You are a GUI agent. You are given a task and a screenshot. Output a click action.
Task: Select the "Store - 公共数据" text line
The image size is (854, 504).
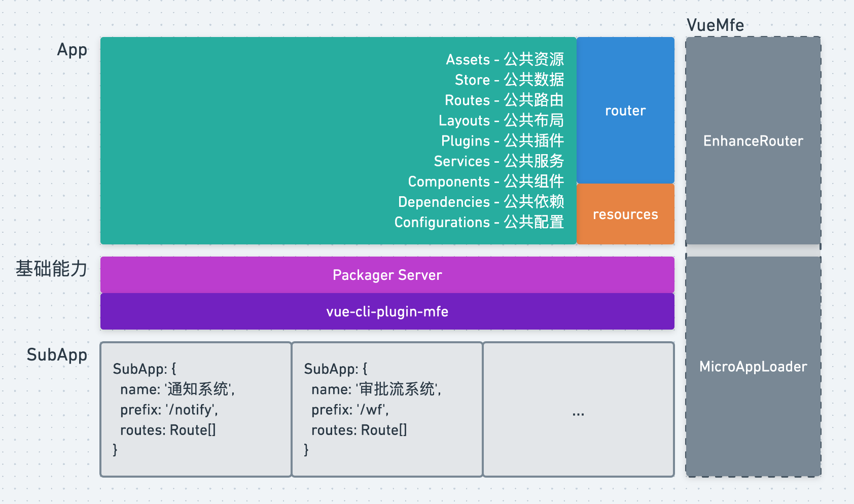509,80
